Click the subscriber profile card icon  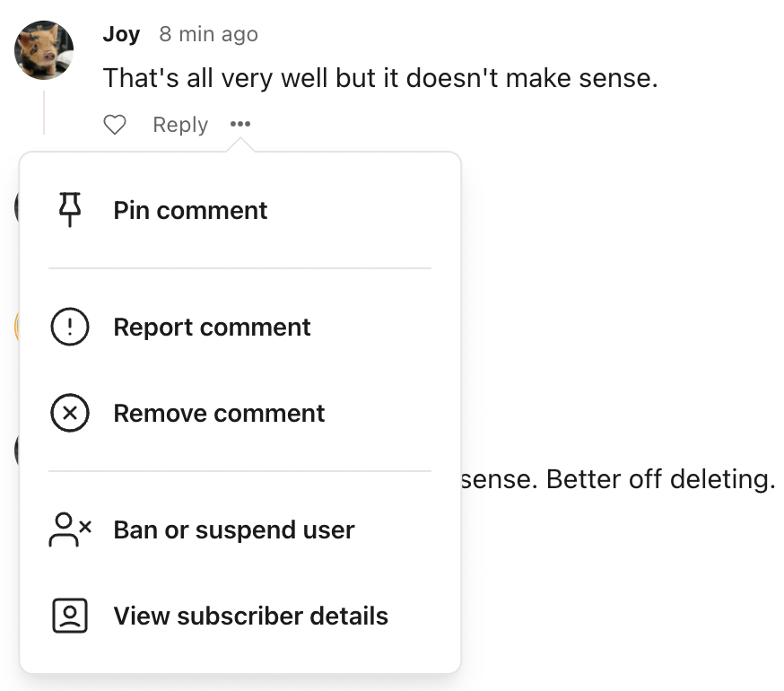click(70, 616)
